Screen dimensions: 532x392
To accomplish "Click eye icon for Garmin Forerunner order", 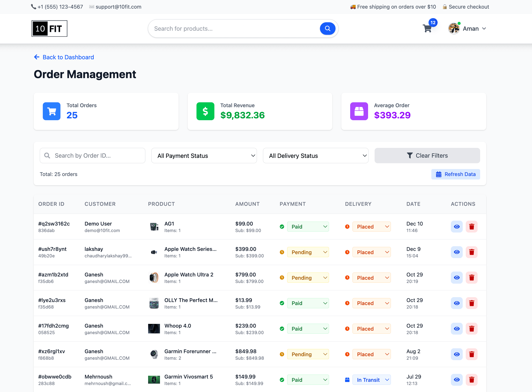I will click(456, 354).
